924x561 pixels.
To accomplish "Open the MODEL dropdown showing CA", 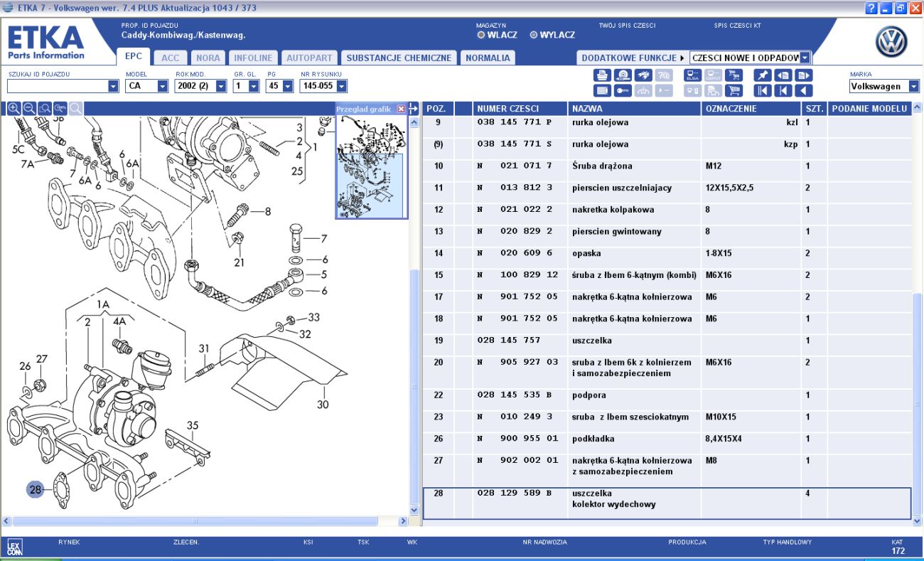I will [162, 86].
